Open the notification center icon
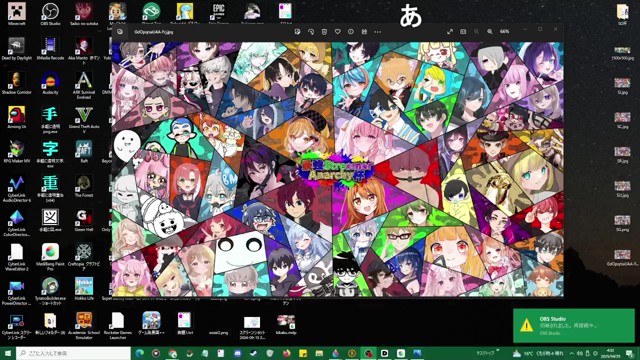The width and height of the screenshot is (640, 360). click(x=630, y=353)
